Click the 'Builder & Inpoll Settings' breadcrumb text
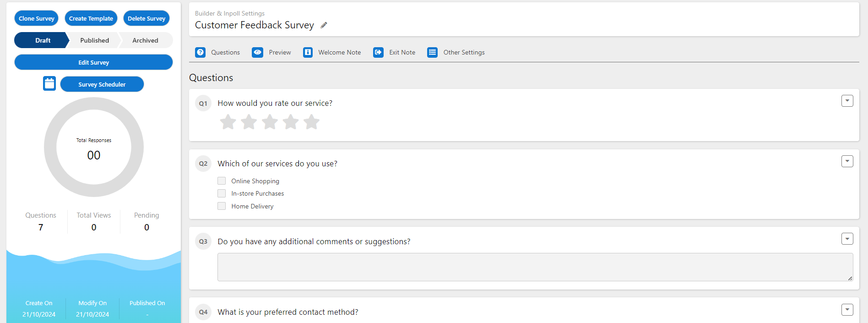Screen dimensions: 868x323 point(230,13)
